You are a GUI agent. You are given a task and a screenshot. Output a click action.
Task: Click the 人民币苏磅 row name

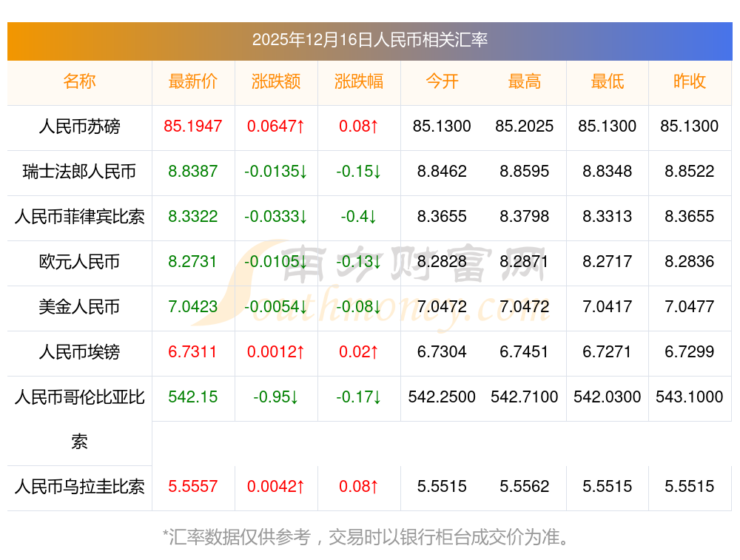pyautogui.click(x=79, y=126)
